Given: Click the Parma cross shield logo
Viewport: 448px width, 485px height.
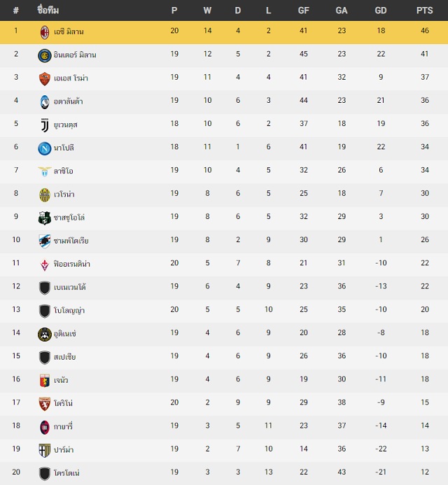Looking at the screenshot, I should point(45,451).
